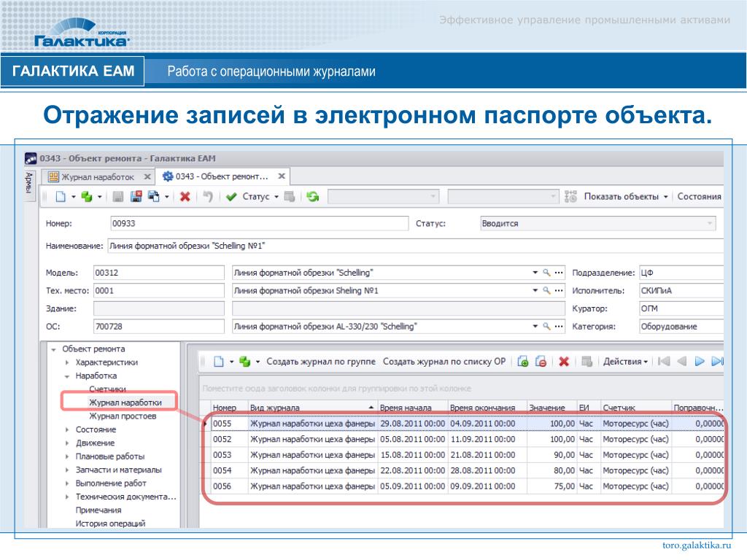Select journal row number 0052

click(x=467, y=440)
